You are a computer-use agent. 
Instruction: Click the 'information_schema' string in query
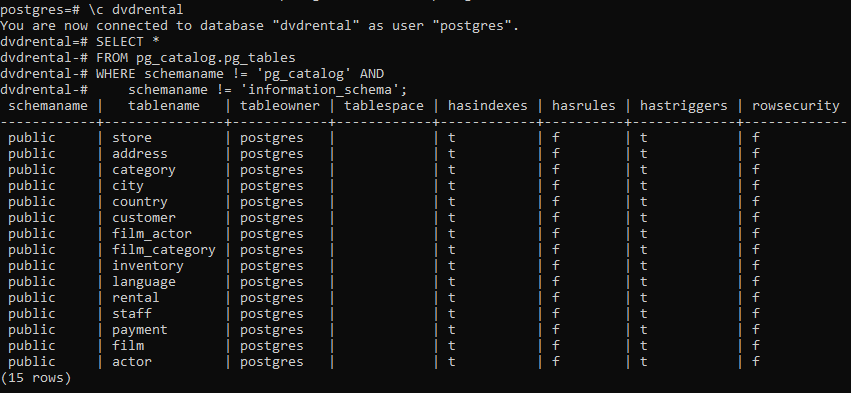[320, 90]
